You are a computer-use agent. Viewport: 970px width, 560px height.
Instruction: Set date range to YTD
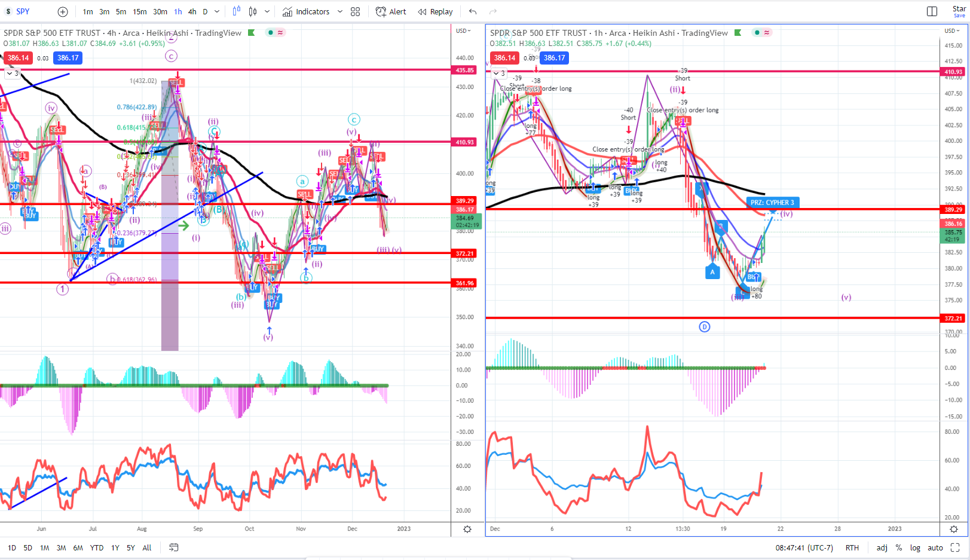[x=96, y=548]
